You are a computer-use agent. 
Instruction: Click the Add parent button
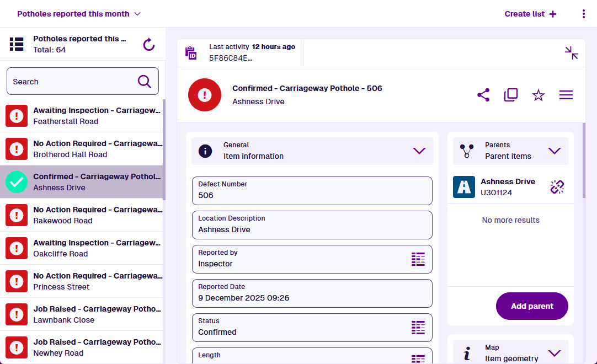point(532,306)
